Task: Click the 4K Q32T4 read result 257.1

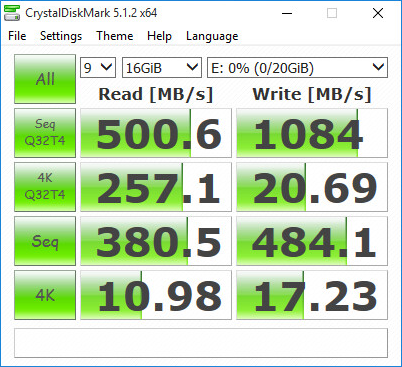Action: pyautogui.click(x=156, y=187)
